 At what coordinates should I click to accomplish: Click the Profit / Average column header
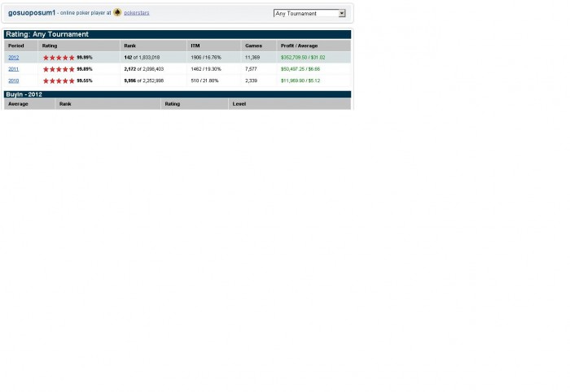coord(299,46)
